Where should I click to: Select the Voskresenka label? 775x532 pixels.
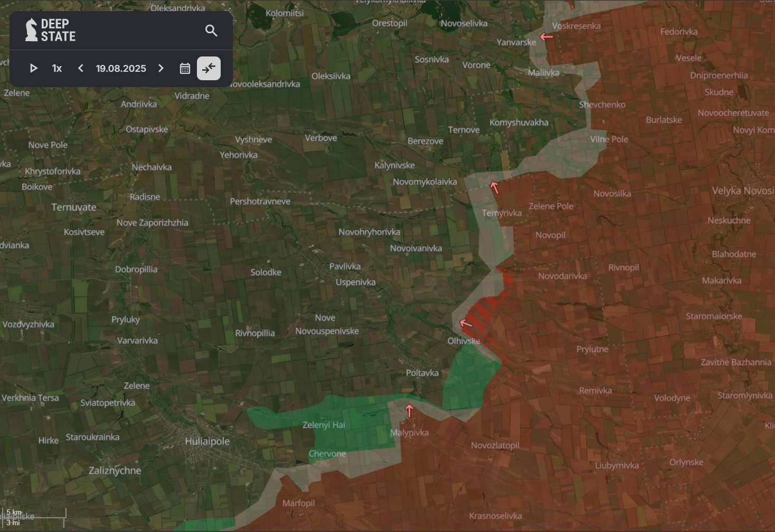coord(576,26)
